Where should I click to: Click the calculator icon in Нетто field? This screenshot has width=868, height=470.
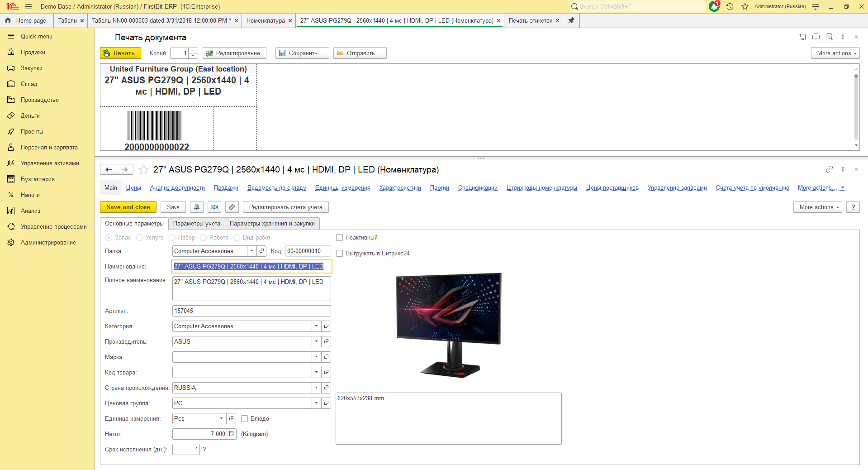click(x=232, y=434)
